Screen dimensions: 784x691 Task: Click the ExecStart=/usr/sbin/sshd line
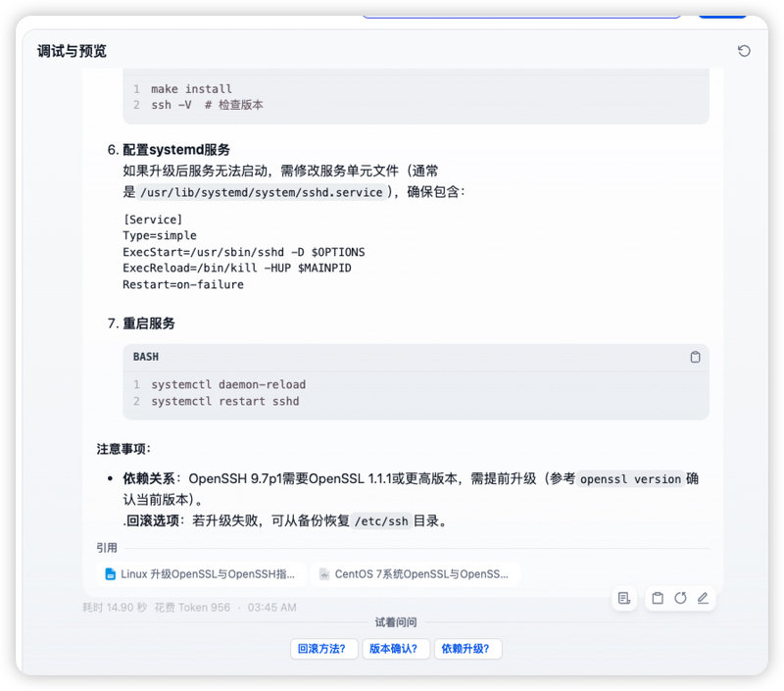(243, 252)
